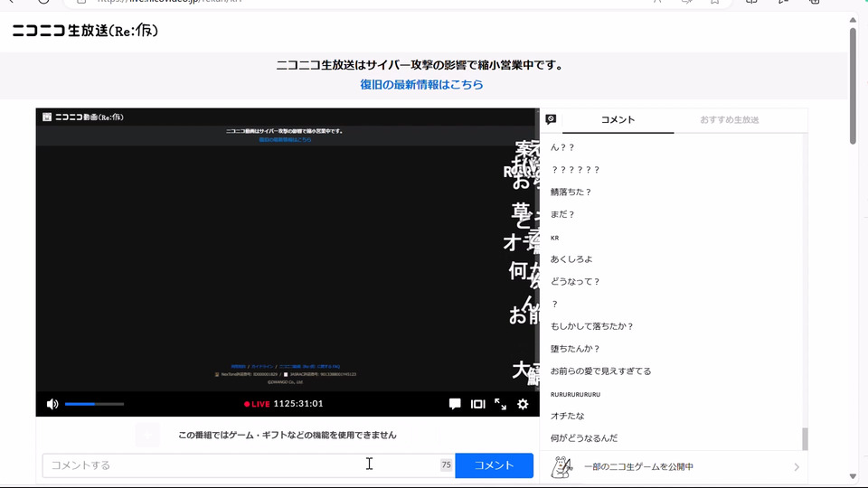The width and height of the screenshot is (868, 488).
Task: Click the page scroll down arrow
Action: point(853,476)
